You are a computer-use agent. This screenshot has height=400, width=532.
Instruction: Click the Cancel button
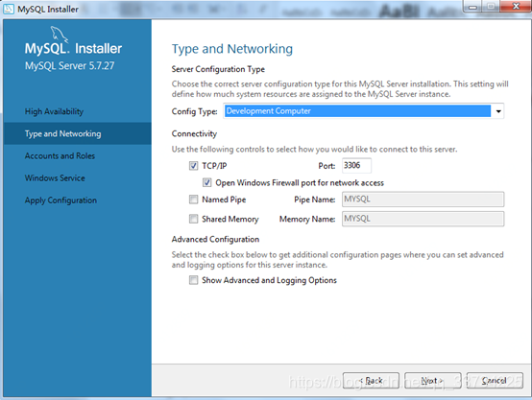(x=495, y=381)
